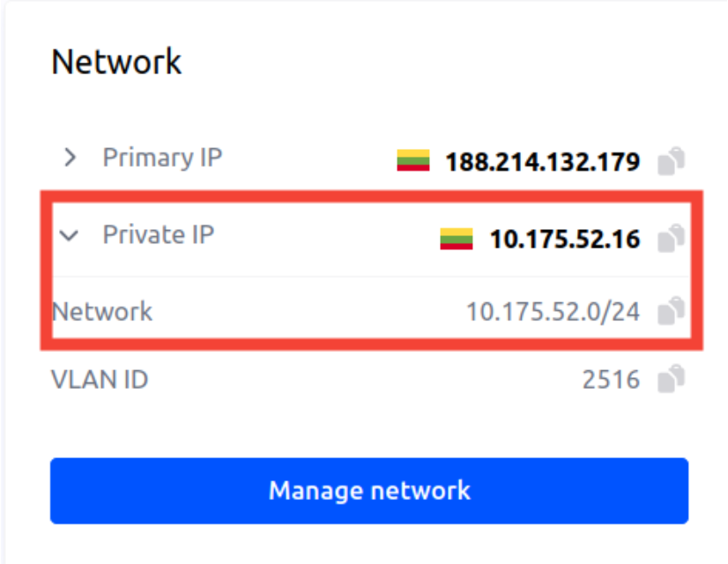Click the Network label in the subnet row
728x564 pixels.
pos(102,311)
